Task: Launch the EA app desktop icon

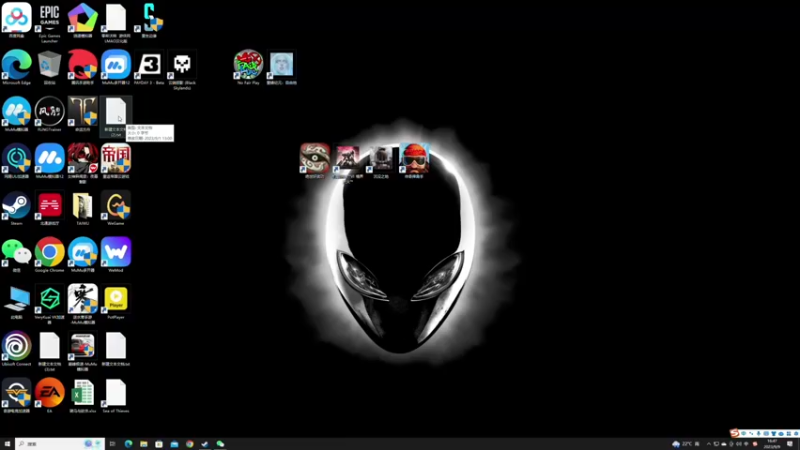Action: click(49, 395)
